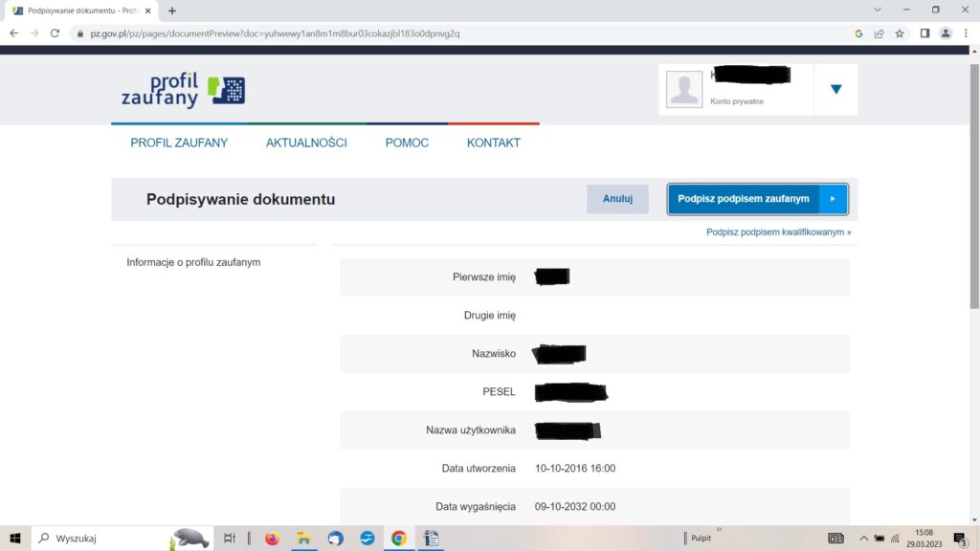Open the AKTUALNOŚCI menu item
The height and width of the screenshot is (551, 980).
pos(306,143)
